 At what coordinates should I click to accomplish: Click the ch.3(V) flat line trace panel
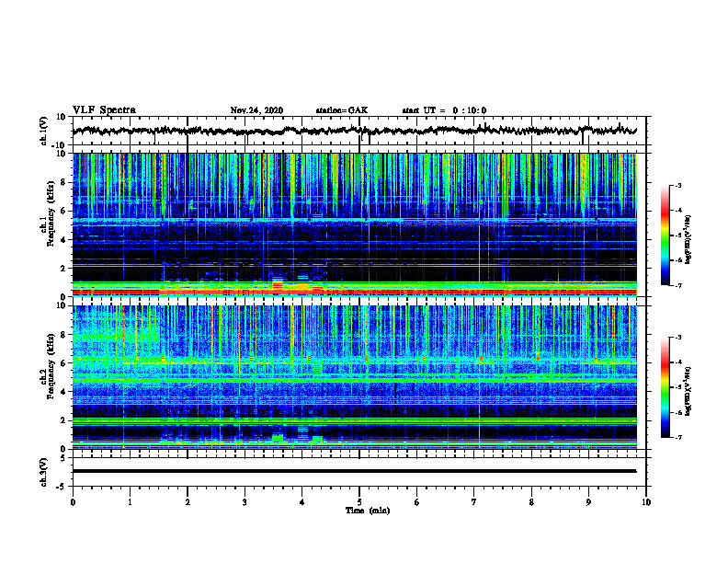click(358, 472)
